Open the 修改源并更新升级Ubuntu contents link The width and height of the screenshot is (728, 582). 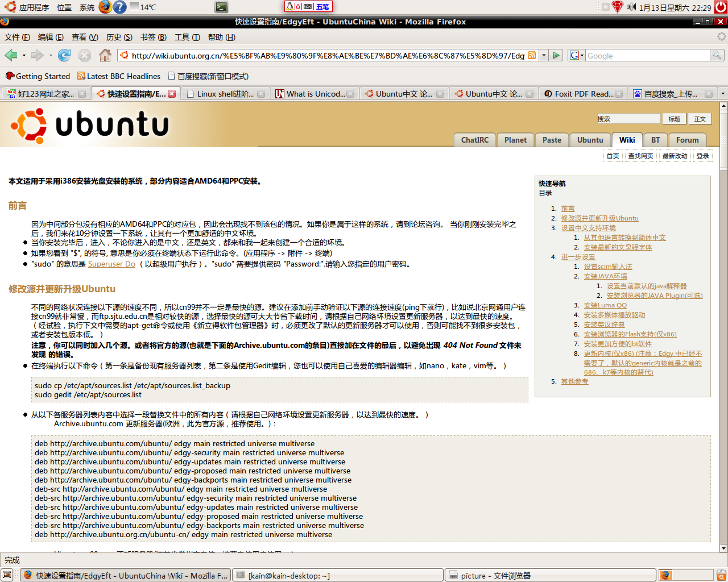[x=599, y=218]
